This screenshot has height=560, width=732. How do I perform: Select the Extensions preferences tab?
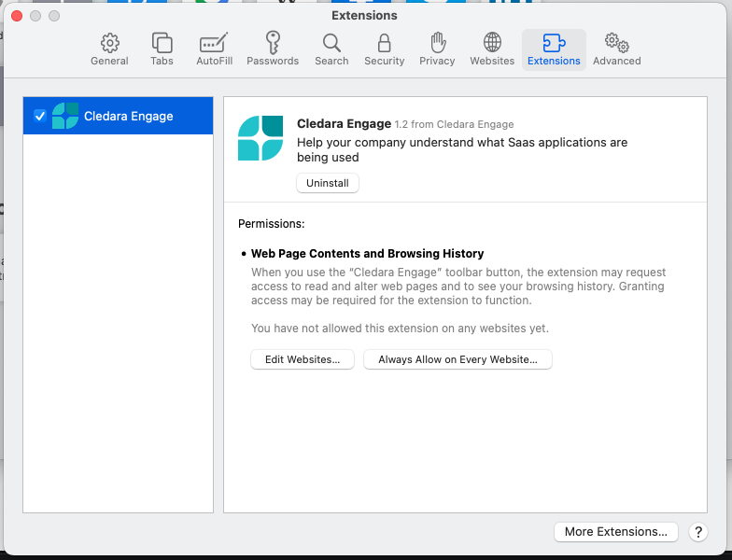tap(554, 49)
